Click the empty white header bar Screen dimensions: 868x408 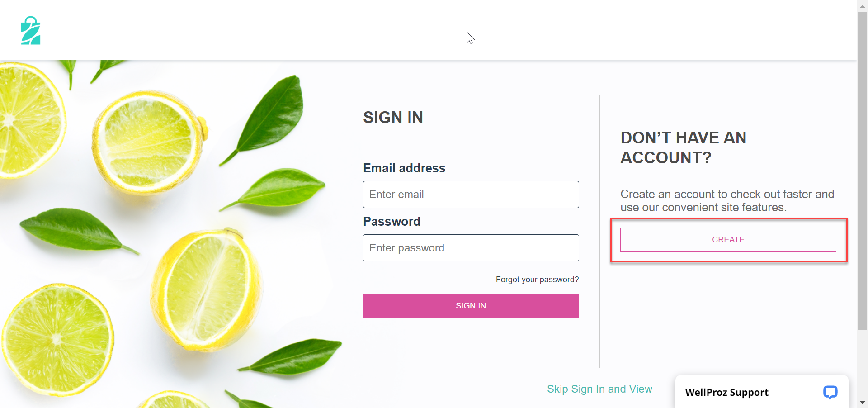[434, 30]
